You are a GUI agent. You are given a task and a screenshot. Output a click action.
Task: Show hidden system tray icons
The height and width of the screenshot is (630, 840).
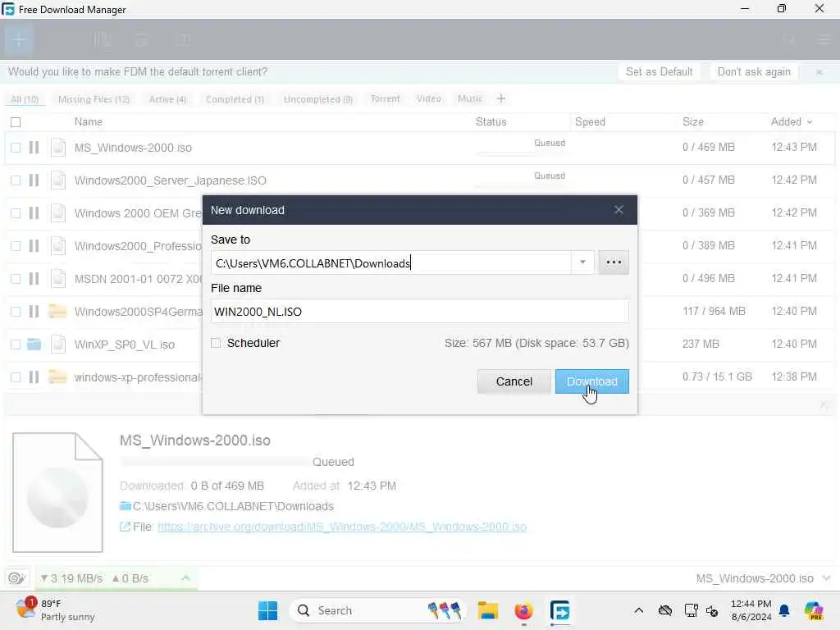click(x=638, y=610)
